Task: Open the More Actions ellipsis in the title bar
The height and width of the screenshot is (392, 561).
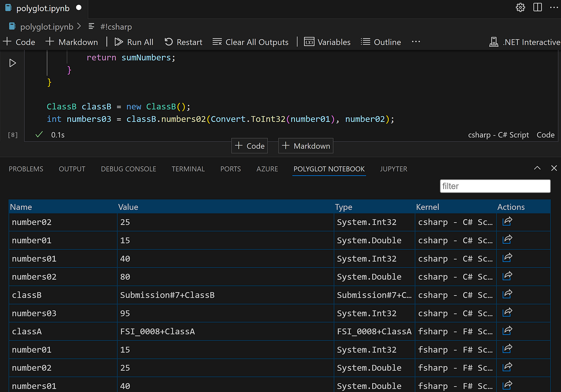Action: click(x=554, y=8)
